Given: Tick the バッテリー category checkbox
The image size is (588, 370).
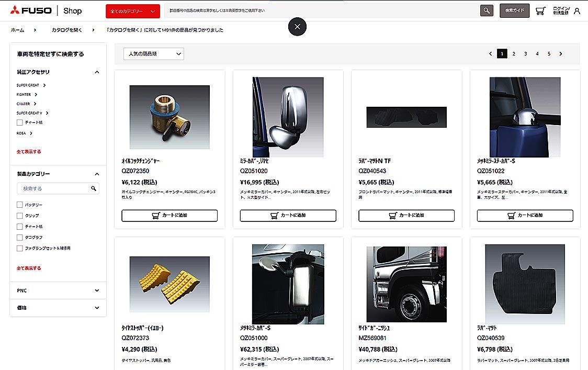Looking at the screenshot, I should click(19, 205).
